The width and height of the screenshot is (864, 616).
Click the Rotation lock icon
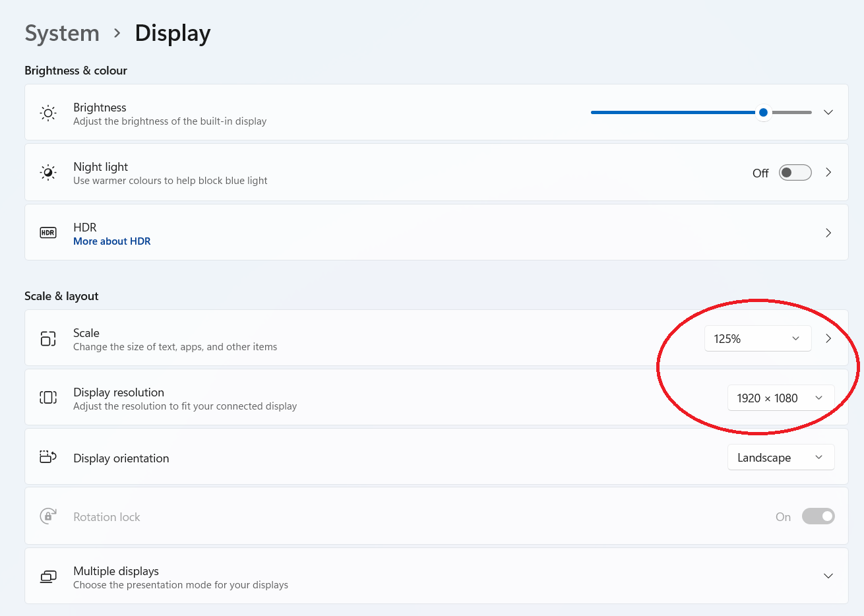[48, 516]
